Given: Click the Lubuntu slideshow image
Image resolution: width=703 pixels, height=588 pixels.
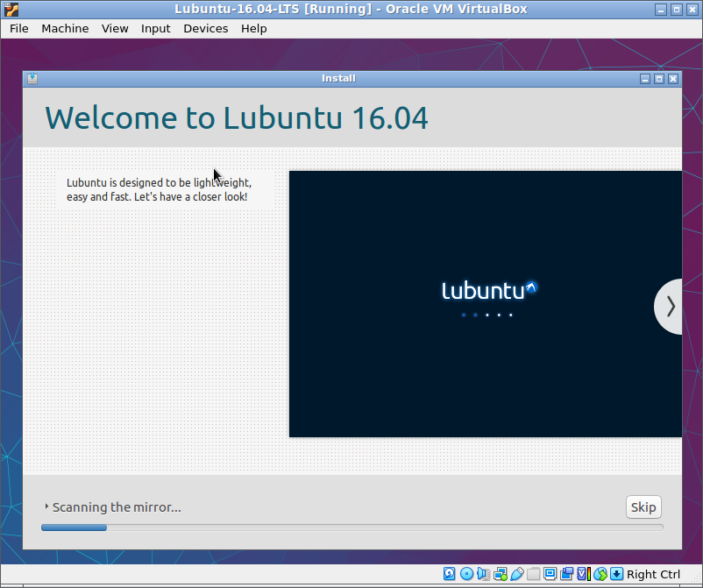Looking at the screenshot, I should click(x=486, y=304).
